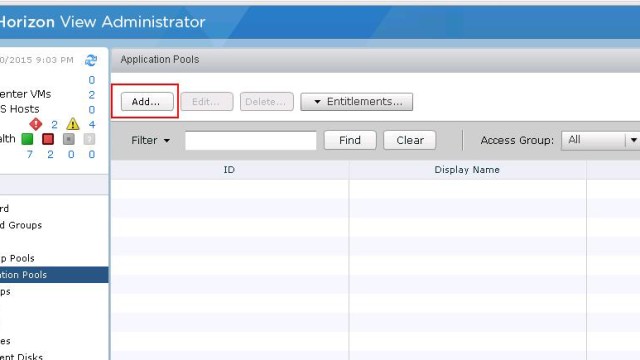Click the green health count 7
Viewport: 640px width, 360px height.
tap(29, 154)
